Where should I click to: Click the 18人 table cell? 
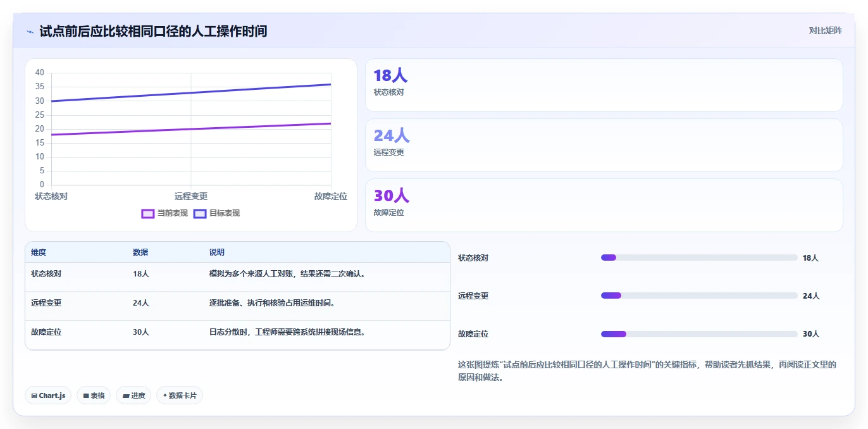click(141, 274)
